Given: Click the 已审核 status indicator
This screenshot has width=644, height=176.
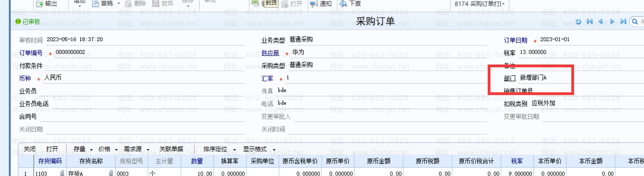Looking at the screenshot, I should pyautogui.click(x=28, y=22).
